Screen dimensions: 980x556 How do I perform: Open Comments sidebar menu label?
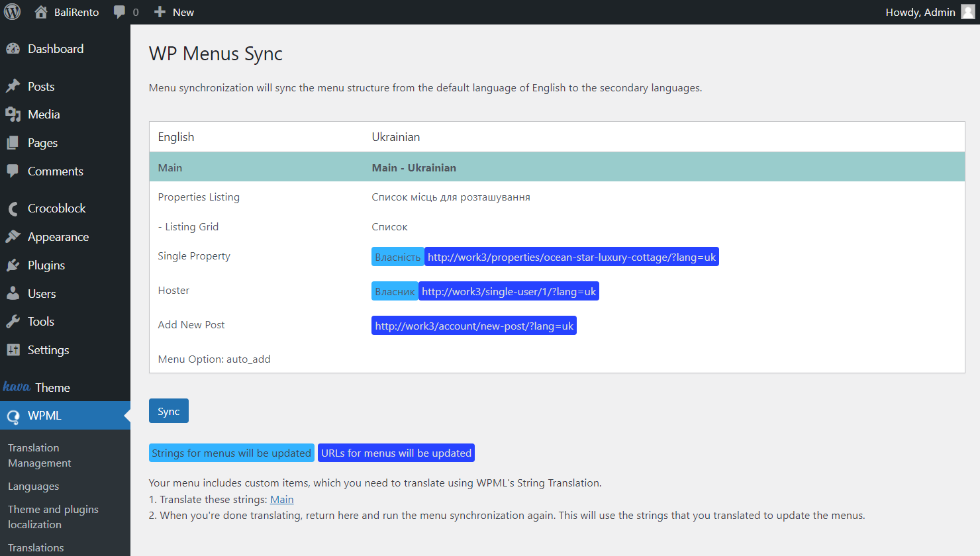56,171
